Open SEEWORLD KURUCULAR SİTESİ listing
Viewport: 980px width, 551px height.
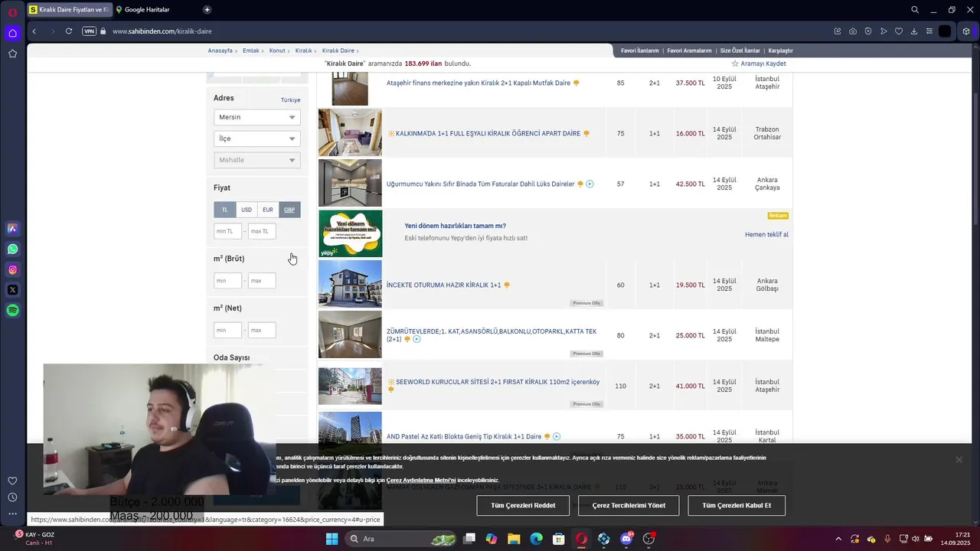[x=498, y=382]
